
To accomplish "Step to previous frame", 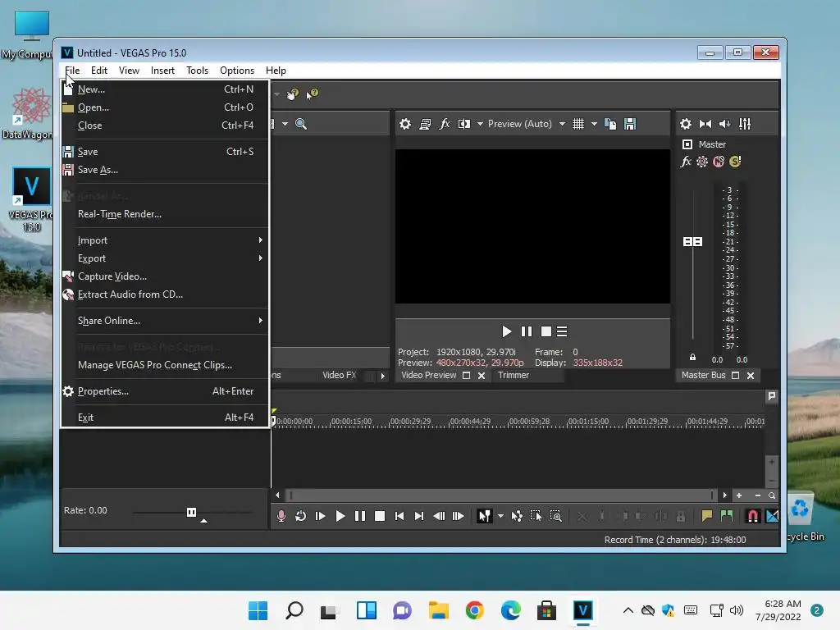I will pos(439,516).
